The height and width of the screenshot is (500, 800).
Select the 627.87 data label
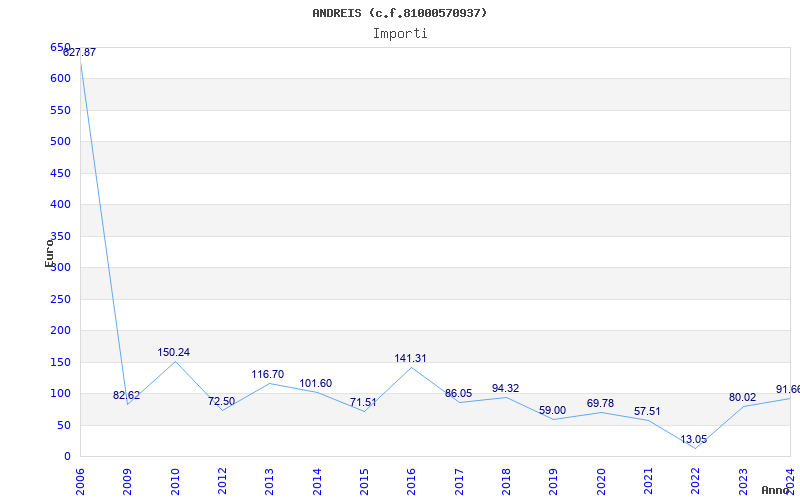pos(80,52)
